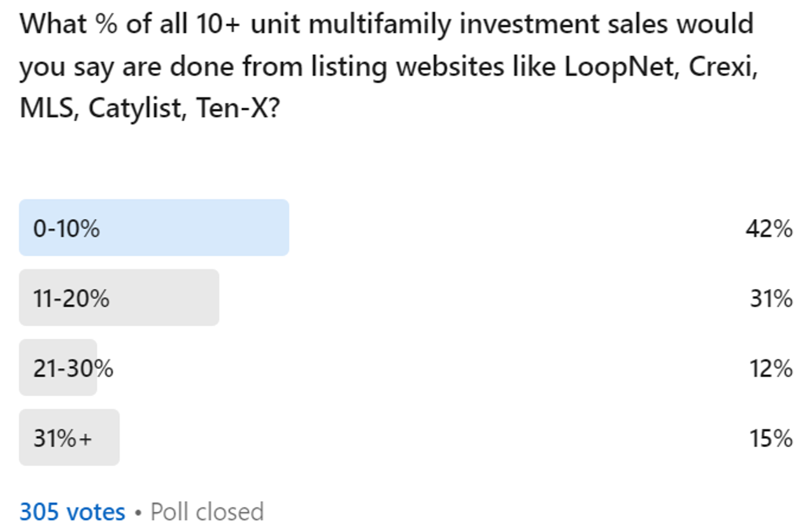
Task: Click the '31%+' option label
Action: pos(62,439)
